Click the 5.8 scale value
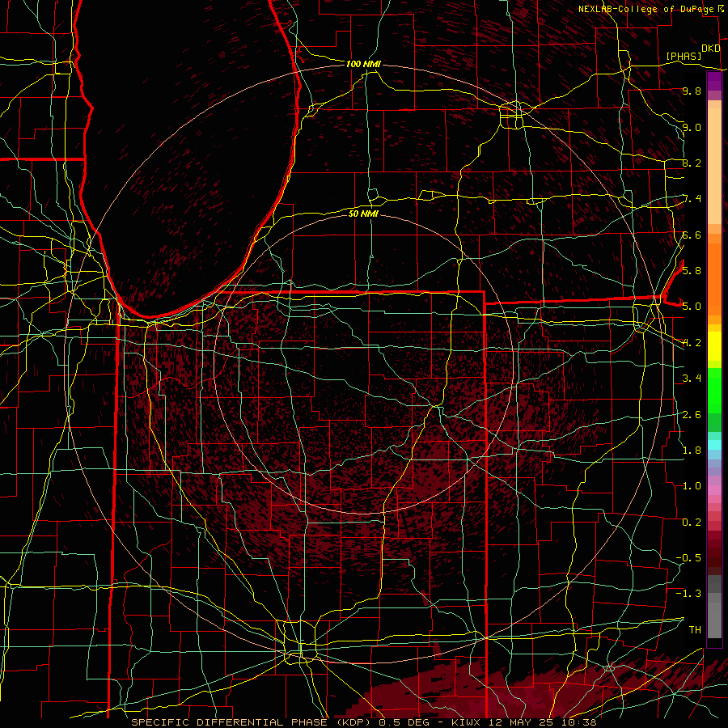Image resolution: width=728 pixels, height=728 pixels. click(692, 270)
